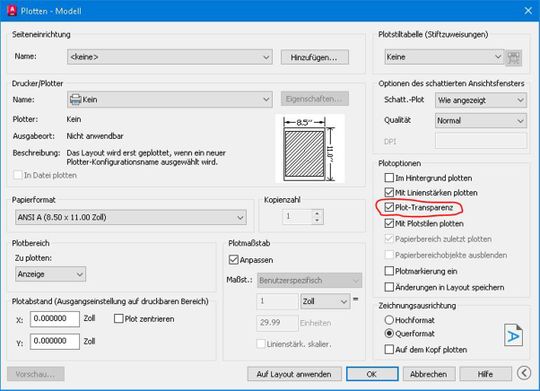
Task: Click the 29.99 Einheiten field
Action: click(277, 323)
